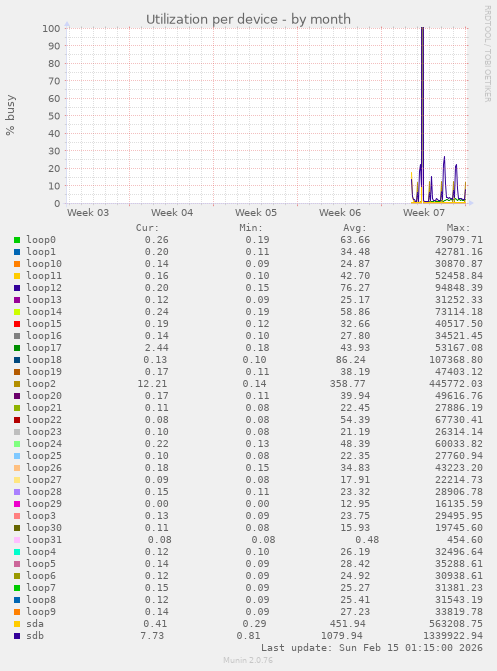Click the Week 03 axis label

tap(88, 213)
